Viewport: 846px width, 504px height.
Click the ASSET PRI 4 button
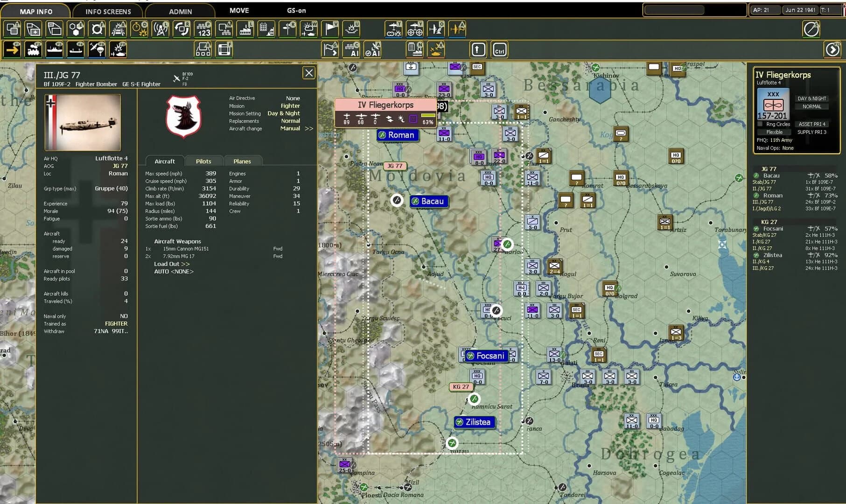[x=812, y=124]
